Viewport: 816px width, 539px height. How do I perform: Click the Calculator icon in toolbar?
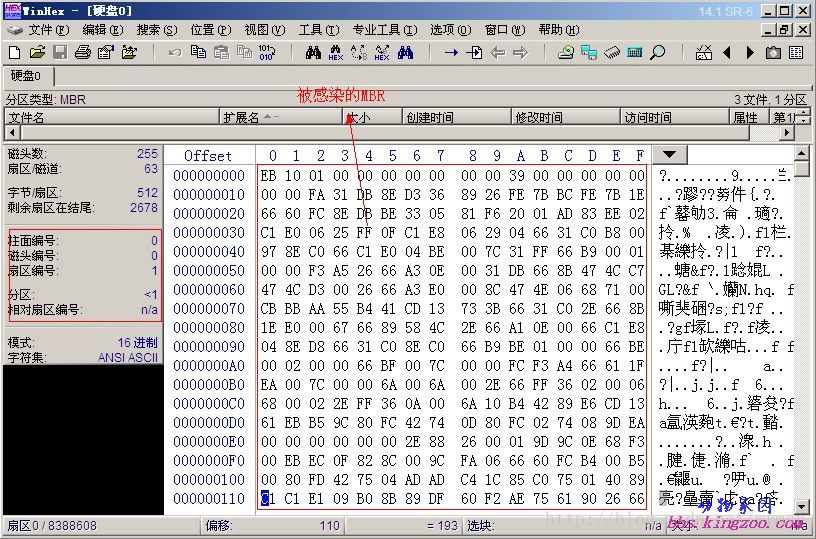(635, 53)
